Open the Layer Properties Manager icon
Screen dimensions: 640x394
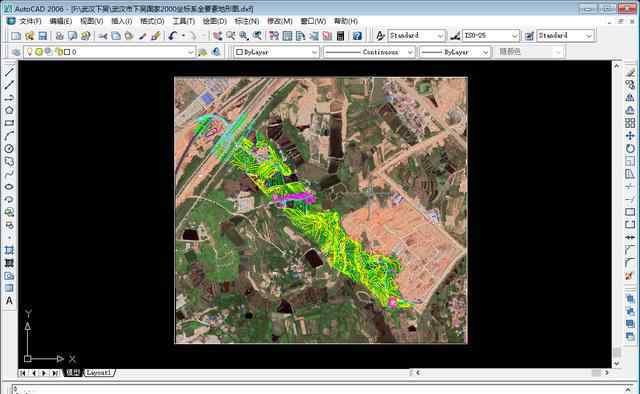tap(16, 52)
